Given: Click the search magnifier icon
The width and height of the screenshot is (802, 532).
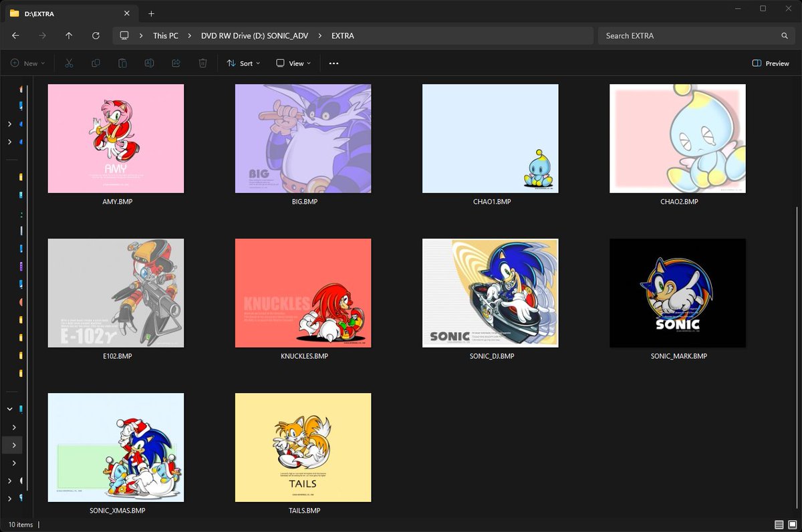Looking at the screenshot, I should 785,35.
